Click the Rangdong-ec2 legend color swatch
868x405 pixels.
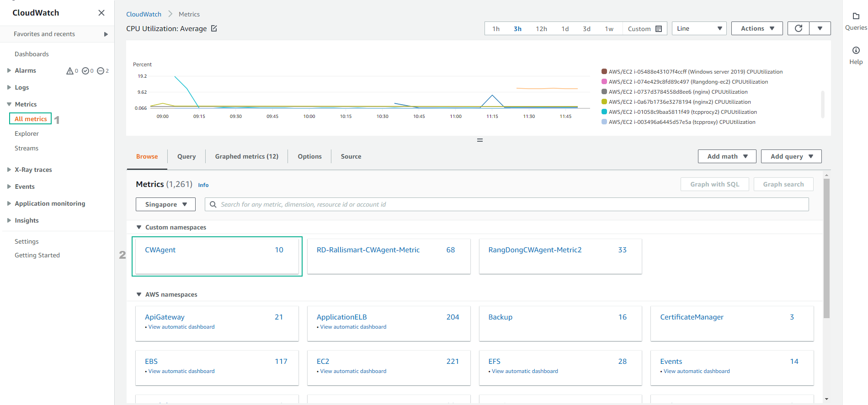pos(604,81)
